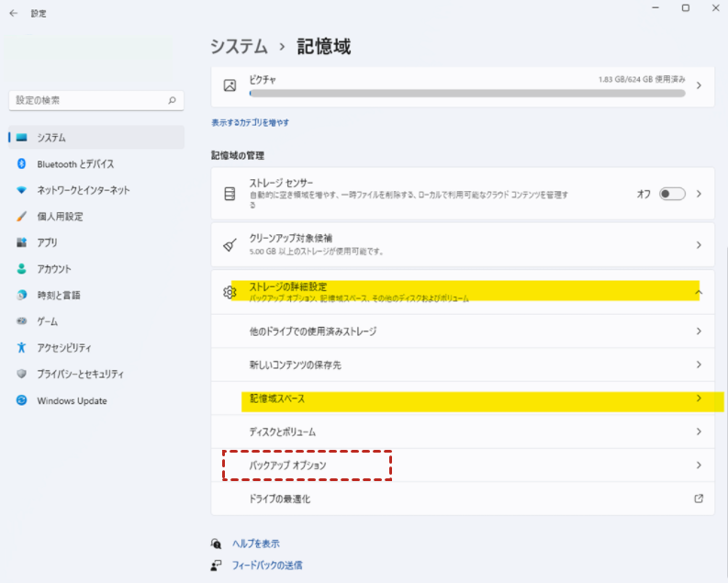Select システム in the sidebar

[x=96, y=138]
